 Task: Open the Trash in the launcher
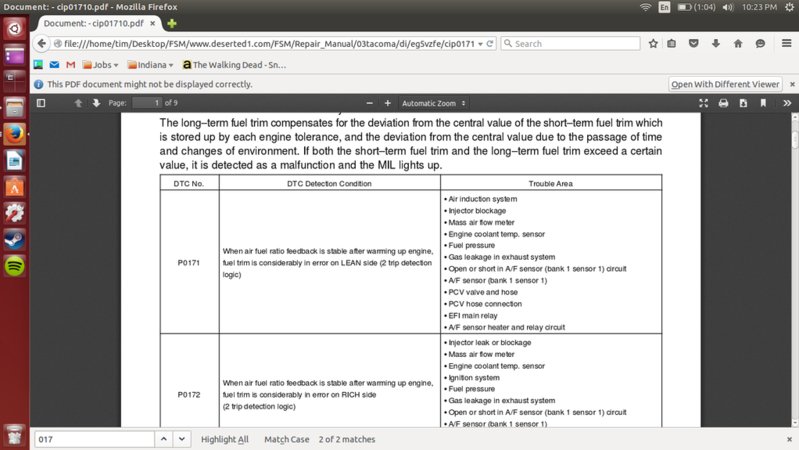click(15, 436)
